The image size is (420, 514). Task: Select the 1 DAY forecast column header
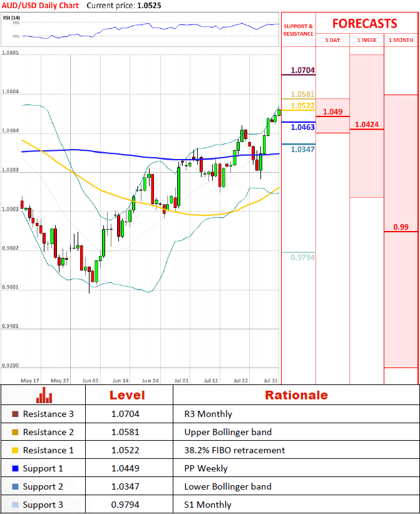point(332,40)
